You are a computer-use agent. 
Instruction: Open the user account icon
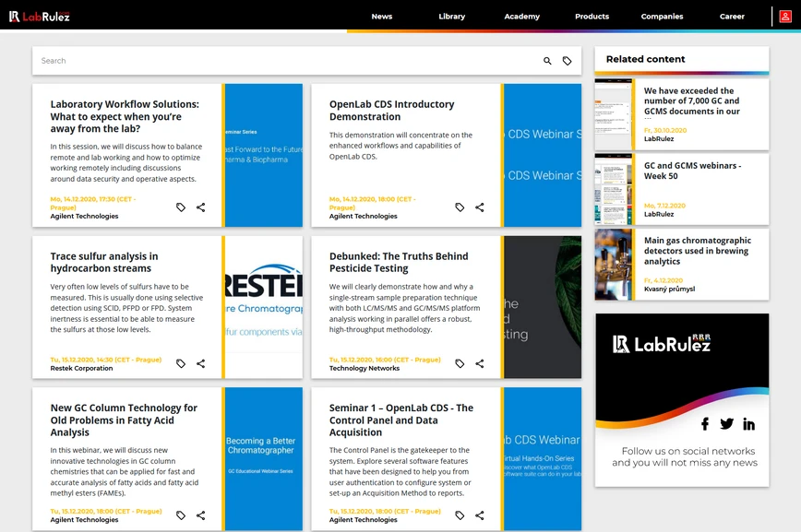pyautogui.click(x=785, y=17)
